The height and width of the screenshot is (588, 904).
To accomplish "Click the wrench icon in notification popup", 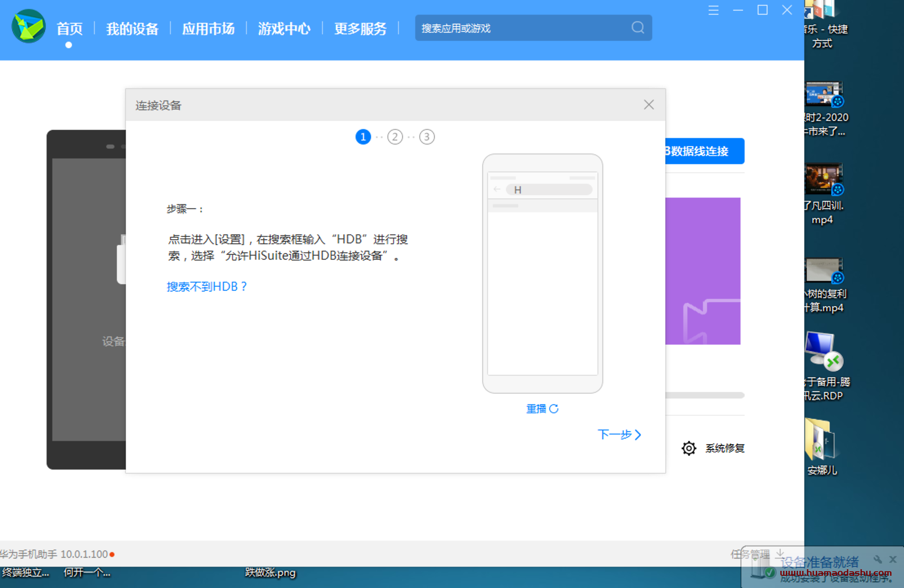I will pyautogui.click(x=877, y=559).
